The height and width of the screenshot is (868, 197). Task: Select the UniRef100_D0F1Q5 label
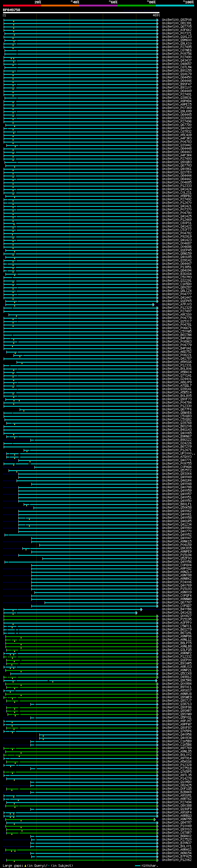coord(177,789)
